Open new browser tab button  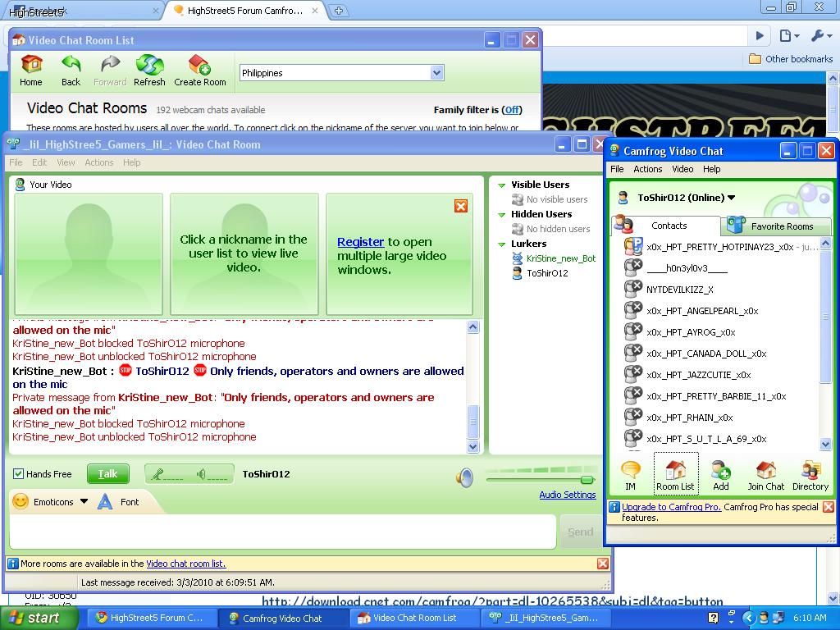coord(339,10)
